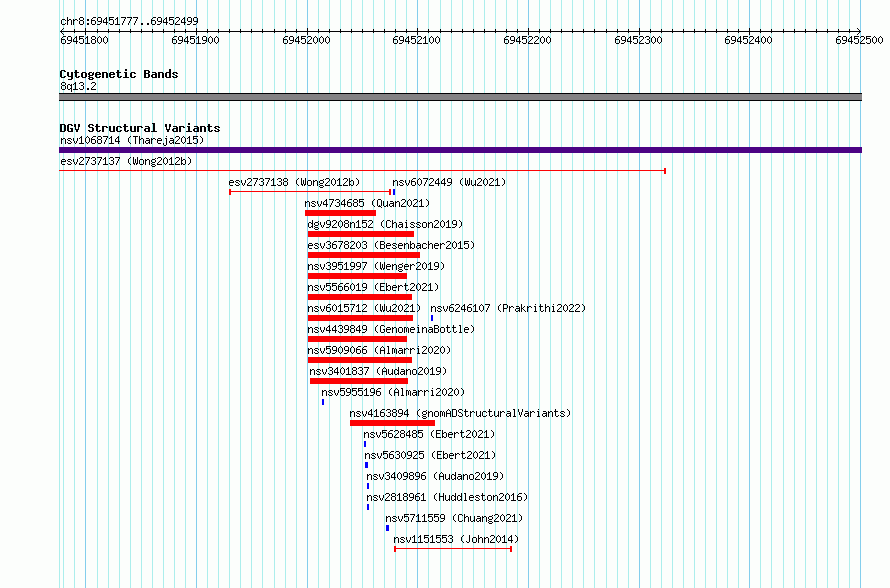The height and width of the screenshot is (588, 890).
Task: Open nsv5711559 (Chuang2021) label
Action: coord(454,518)
